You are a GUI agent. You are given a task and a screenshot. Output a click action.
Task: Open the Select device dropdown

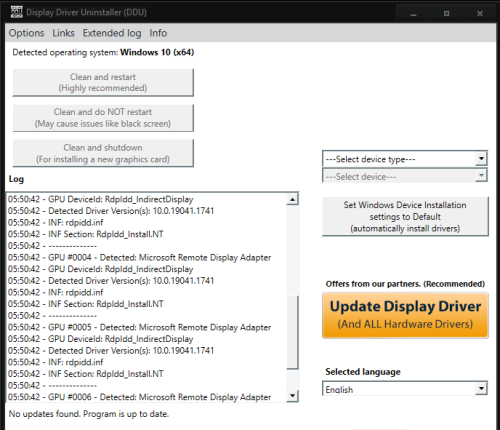(x=405, y=176)
